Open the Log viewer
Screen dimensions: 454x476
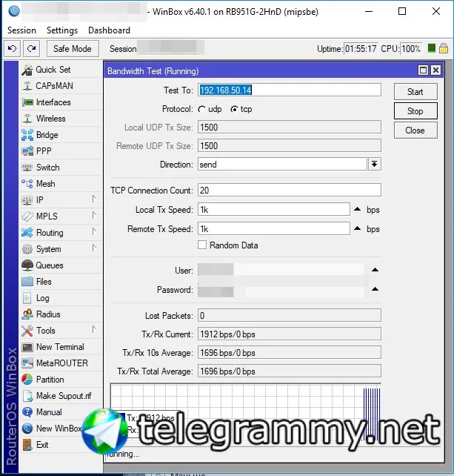(60, 298)
